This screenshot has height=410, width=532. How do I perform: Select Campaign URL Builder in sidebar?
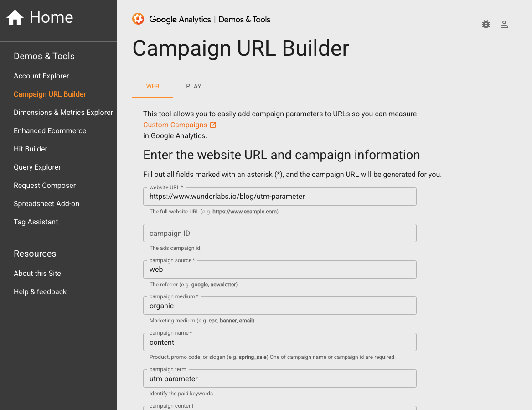tap(50, 94)
